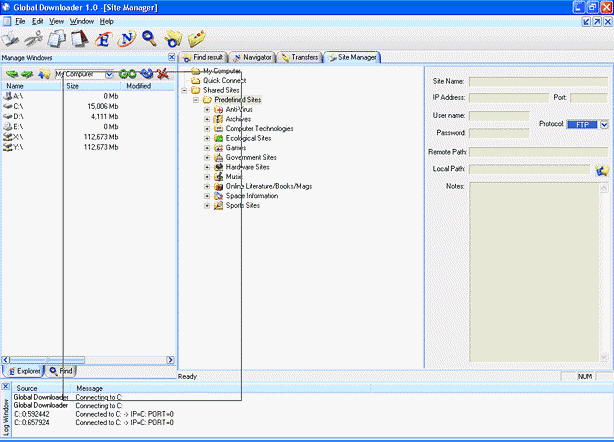Click the up-folder icon in Manage Windows
Screen dimensions: 614x442
coord(44,74)
